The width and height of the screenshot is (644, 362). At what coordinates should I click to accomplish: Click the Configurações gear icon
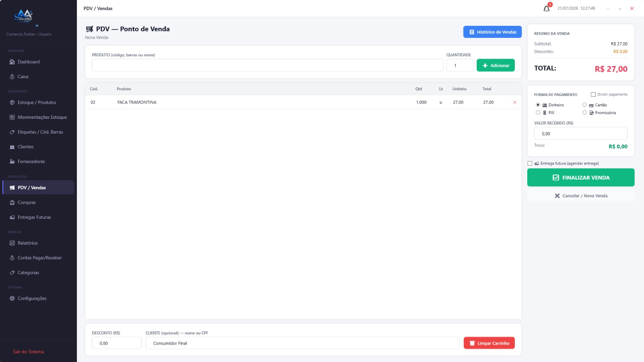pyautogui.click(x=12, y=298)
